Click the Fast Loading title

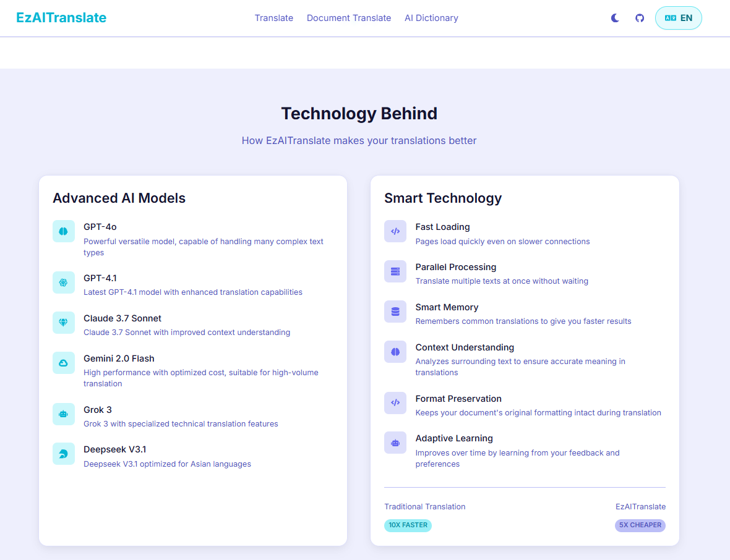pos(443,227)
